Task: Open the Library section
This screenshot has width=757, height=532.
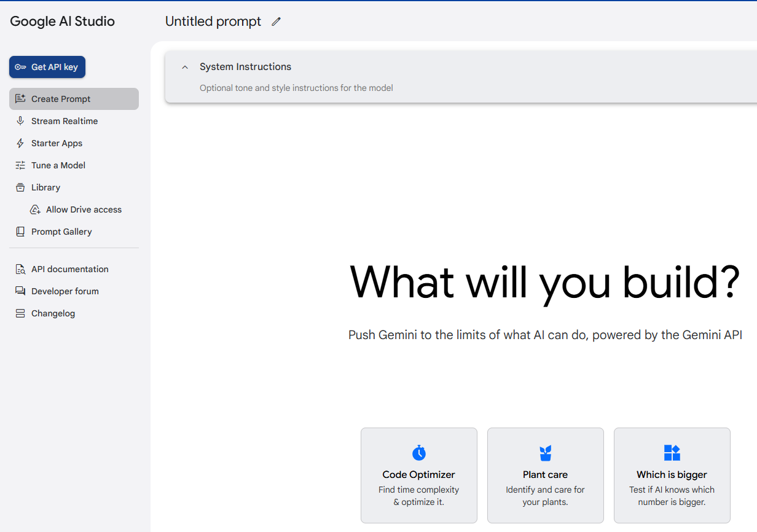Action: pyautogui.click(x=74, y=187)
